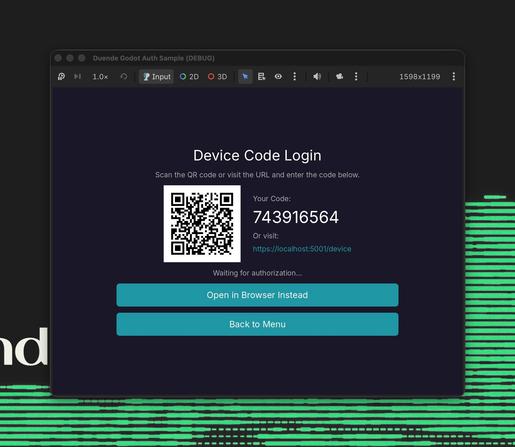Reset the game speed with the circular arrow
Image resolution: width=515 pixels, height=447 pixels.
[124, 77]
